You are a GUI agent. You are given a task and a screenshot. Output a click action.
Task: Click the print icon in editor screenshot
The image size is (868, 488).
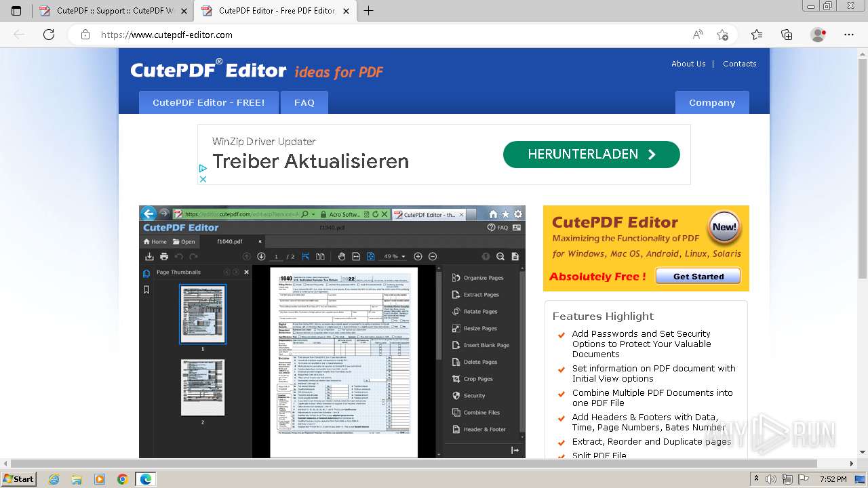click(x=164, y=256)
